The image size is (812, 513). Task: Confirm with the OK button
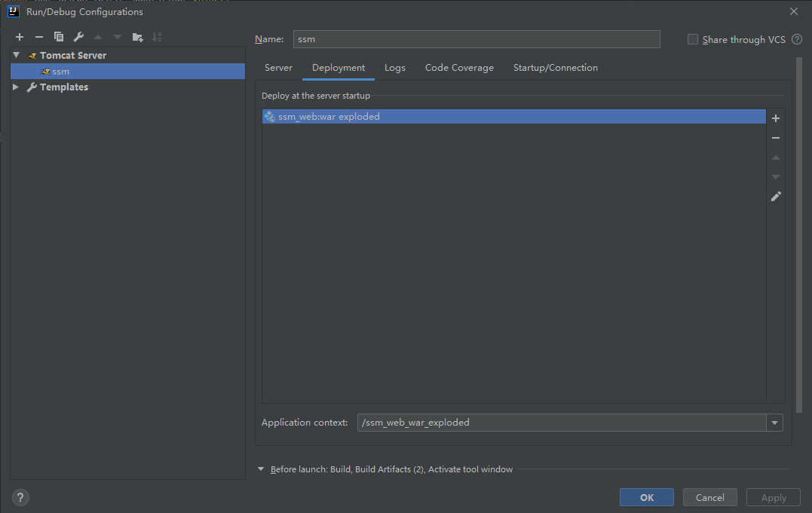[647, 497]
